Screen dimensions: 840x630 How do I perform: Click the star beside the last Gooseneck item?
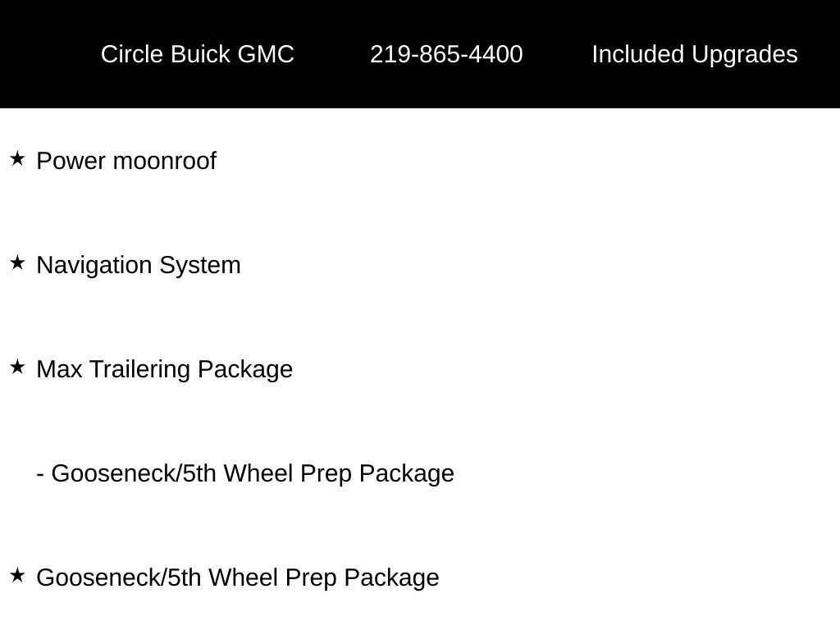(x=17, y=575)
